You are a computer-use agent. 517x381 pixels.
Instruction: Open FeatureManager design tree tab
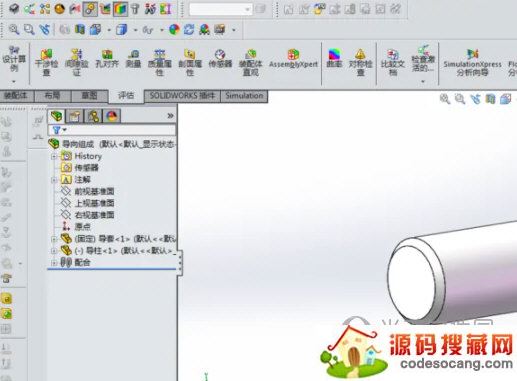point(56,116)
